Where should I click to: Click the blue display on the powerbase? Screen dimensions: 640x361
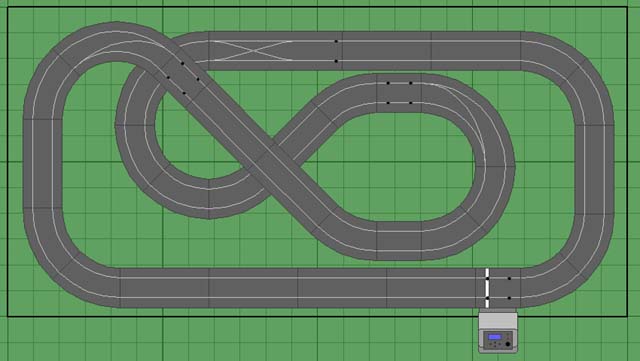coord(494,337)
